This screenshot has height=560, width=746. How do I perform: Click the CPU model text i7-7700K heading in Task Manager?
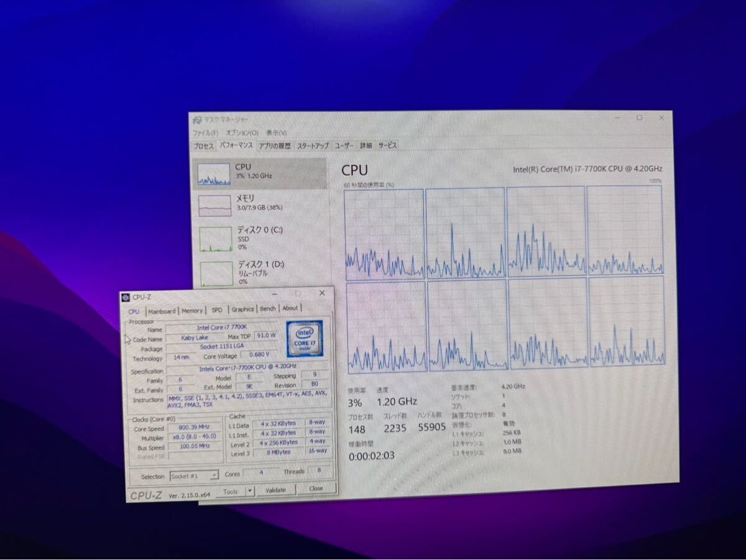(587, 169)
